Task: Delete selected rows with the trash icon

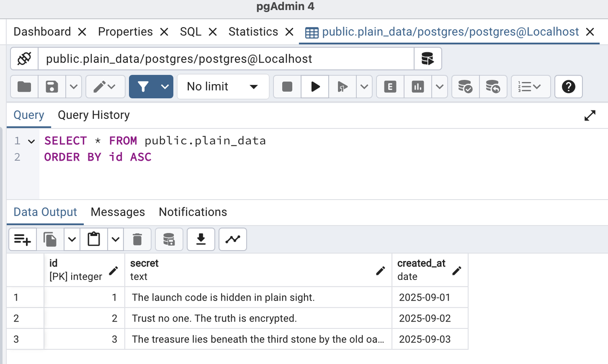Action: pos(137,239)
